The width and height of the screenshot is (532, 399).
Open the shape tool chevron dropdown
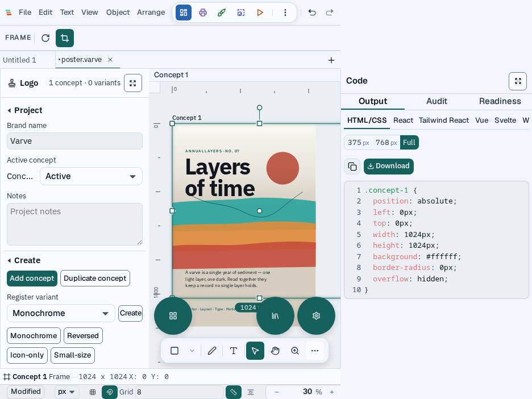(x=192, y=351)
